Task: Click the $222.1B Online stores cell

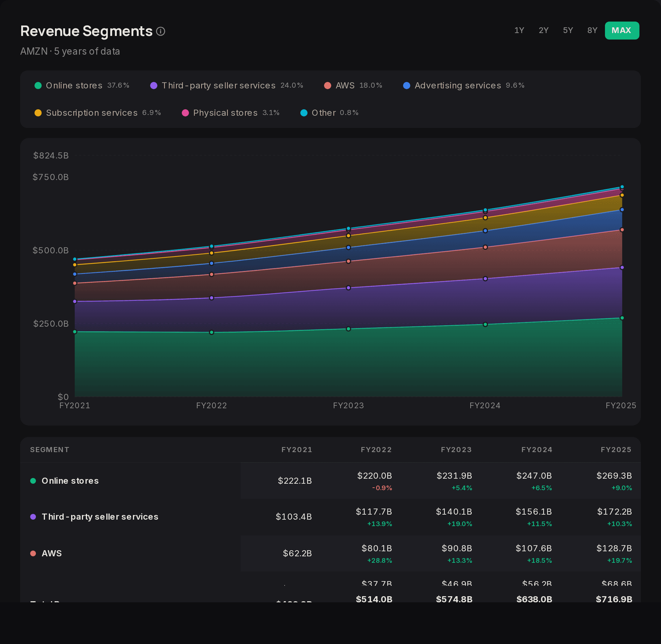Action: click(295, 481)
